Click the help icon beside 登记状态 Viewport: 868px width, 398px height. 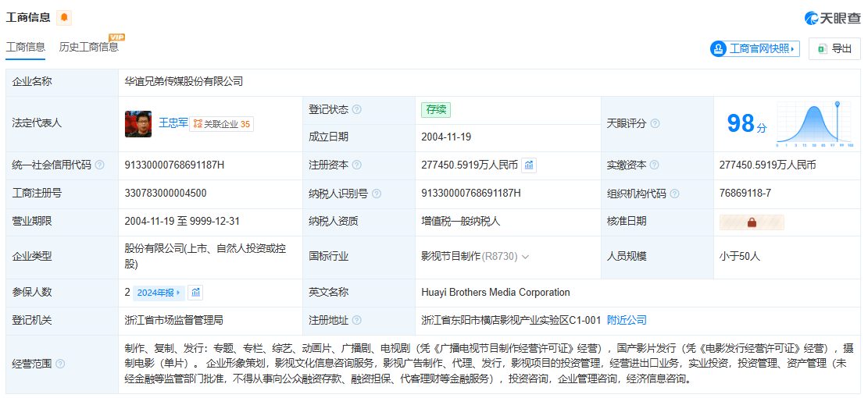[357, 110]
